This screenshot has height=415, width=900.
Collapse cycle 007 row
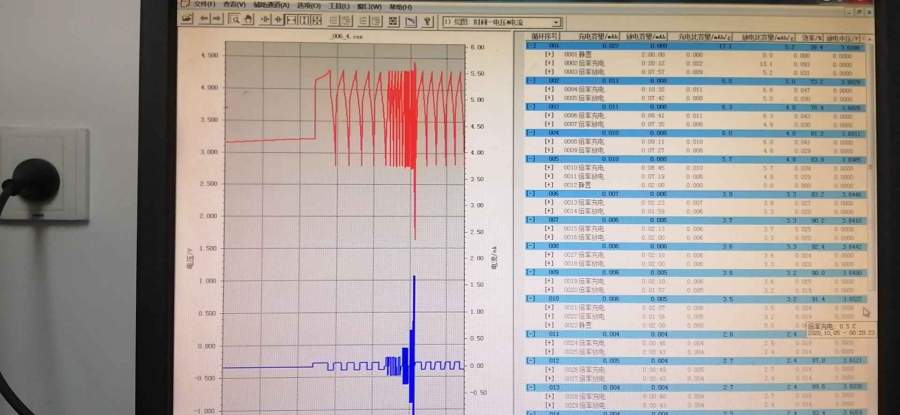point(532,220)
